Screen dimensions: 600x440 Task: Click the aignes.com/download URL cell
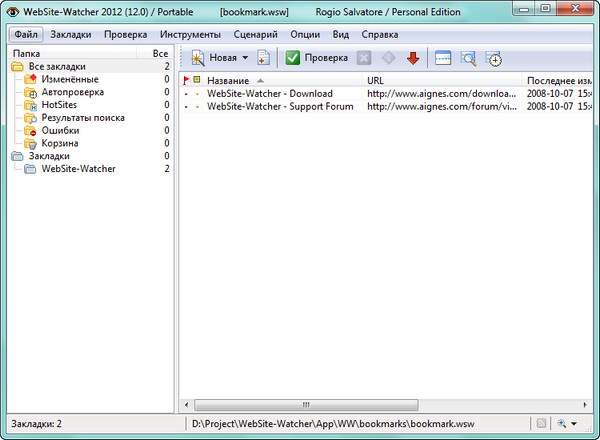click(x=442, y=94)
